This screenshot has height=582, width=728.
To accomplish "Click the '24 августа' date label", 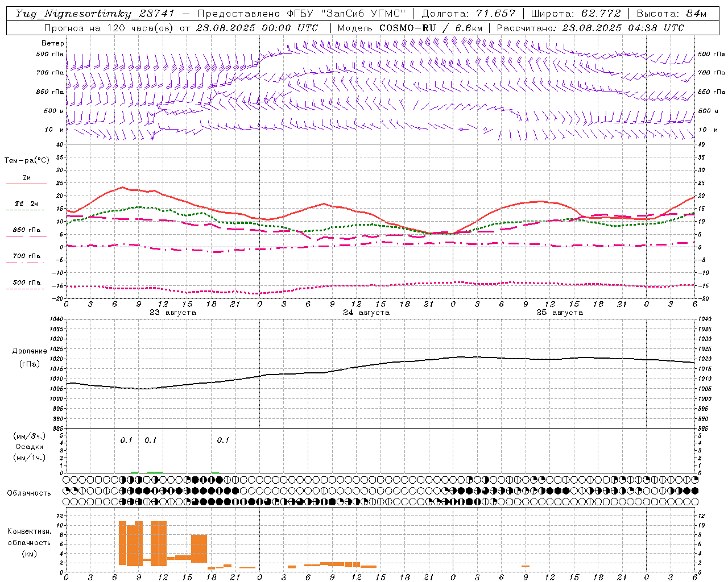I will 366,313.
